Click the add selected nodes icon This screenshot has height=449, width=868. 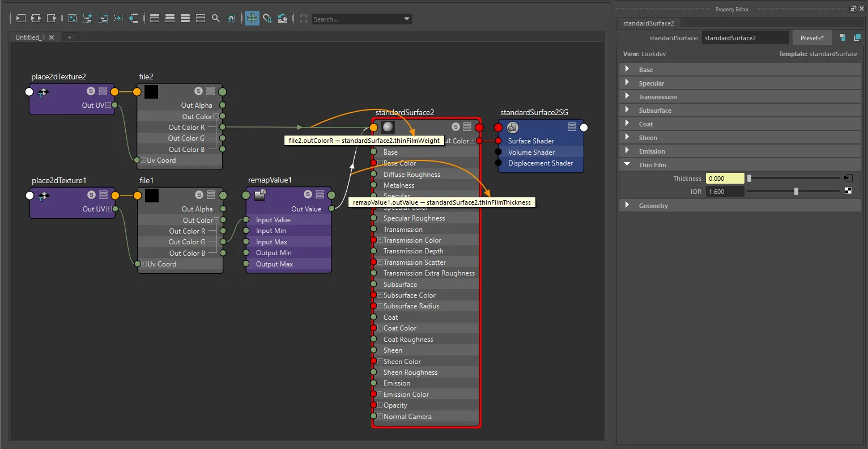click(x=88, y=18)
